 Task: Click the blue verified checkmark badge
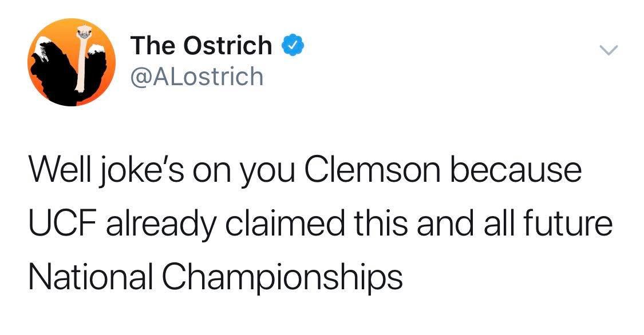293,46
